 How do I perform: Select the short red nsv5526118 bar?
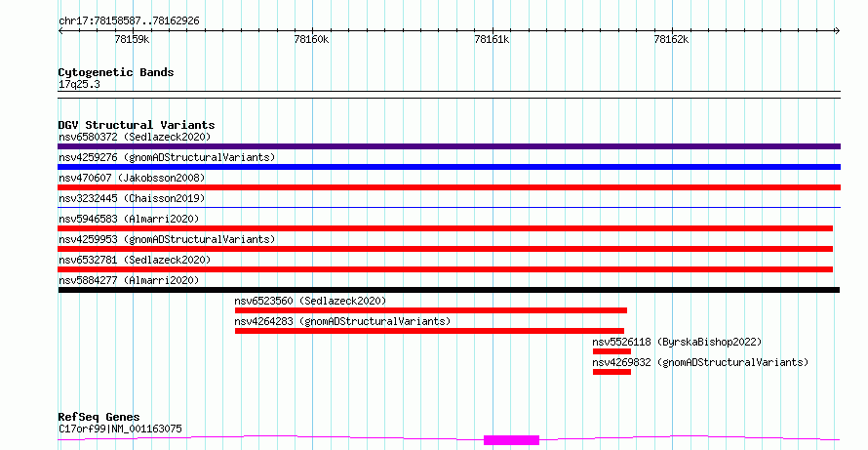[612, 351]
